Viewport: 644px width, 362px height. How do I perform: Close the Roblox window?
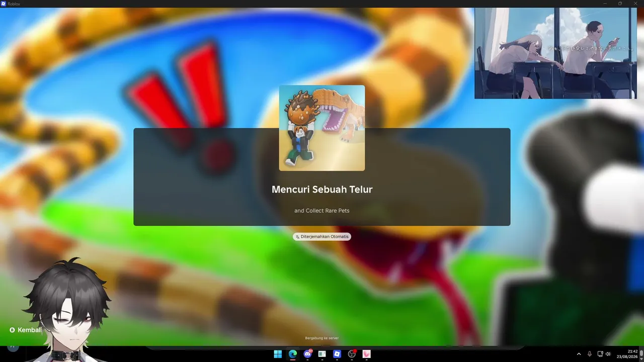(x=635, y=4)
